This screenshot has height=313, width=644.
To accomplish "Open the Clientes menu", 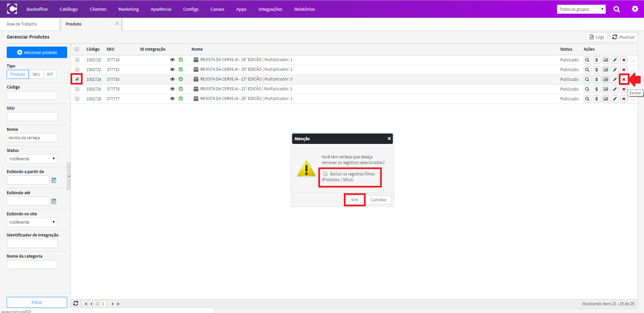I will [98, 9].
